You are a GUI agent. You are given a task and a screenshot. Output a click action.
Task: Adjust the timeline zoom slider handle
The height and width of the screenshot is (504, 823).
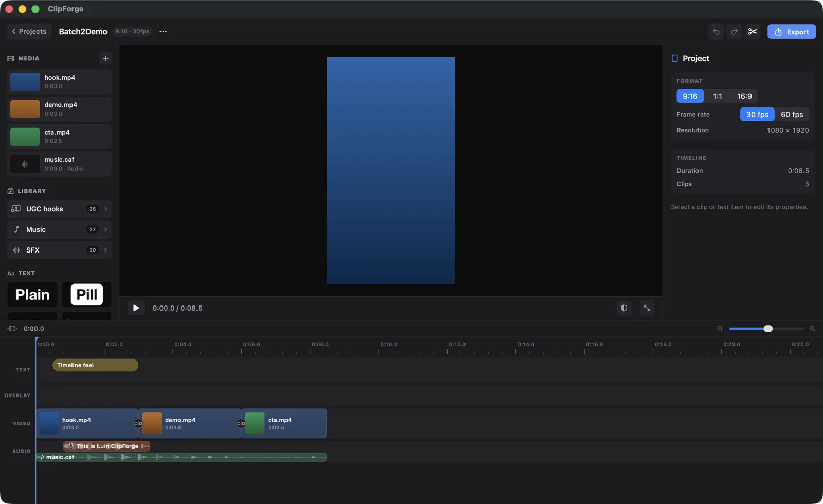pos(768,329)
